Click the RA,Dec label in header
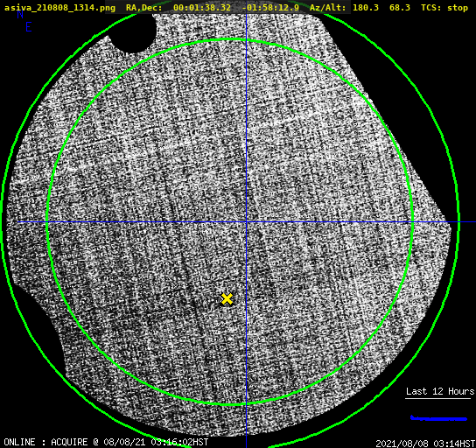476x448 pixels. point(144,8)
